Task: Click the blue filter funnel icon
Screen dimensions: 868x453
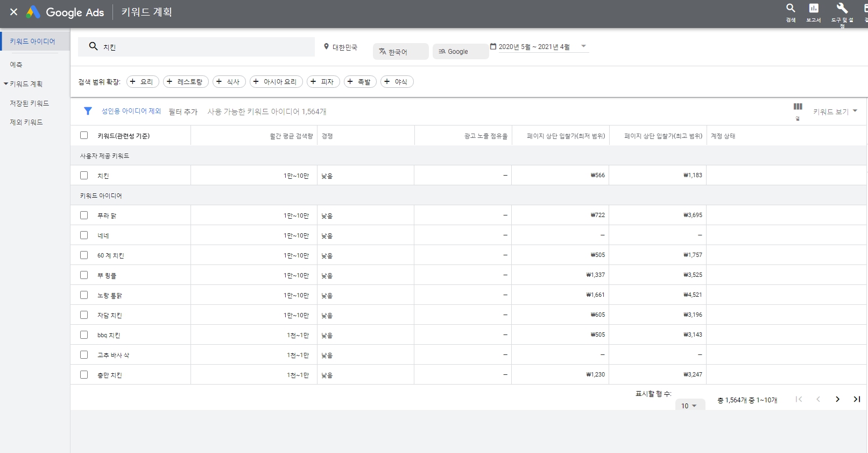Action: 88,111
